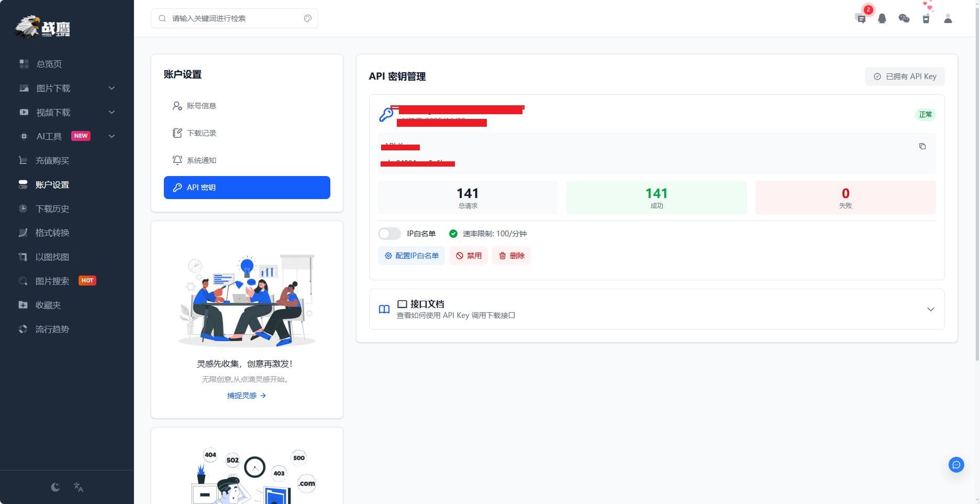Switch to dark mode with moon icon
This screenshot has height=504, width=980.
point(55,487)
